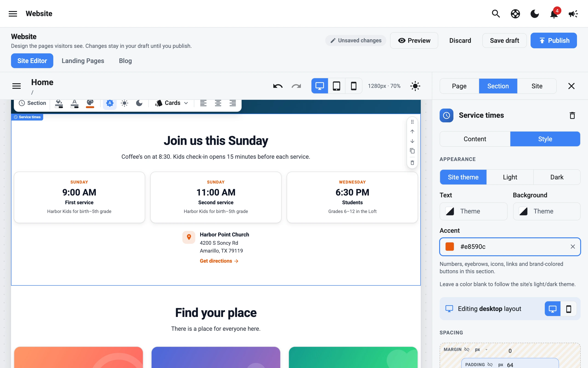Open the Style tab for Service times

coord(545,139)
